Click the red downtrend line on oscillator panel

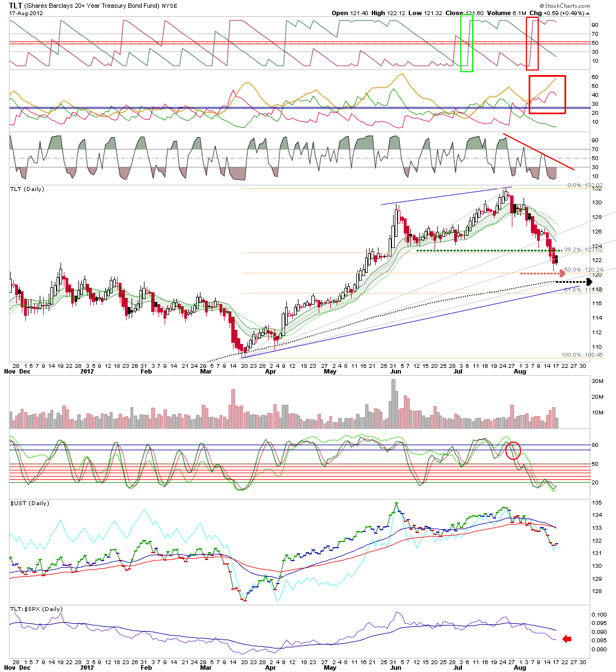pos(539,152)
